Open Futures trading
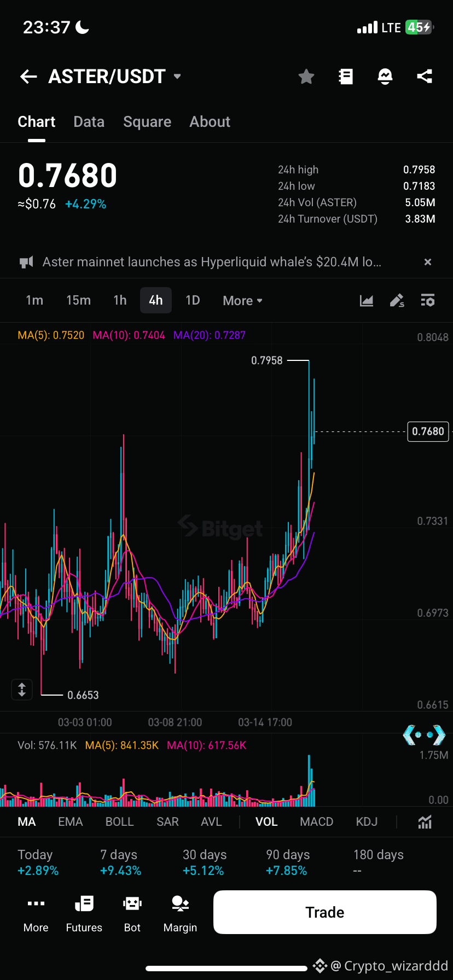The image size is (453, 980). tap(84, 913)
